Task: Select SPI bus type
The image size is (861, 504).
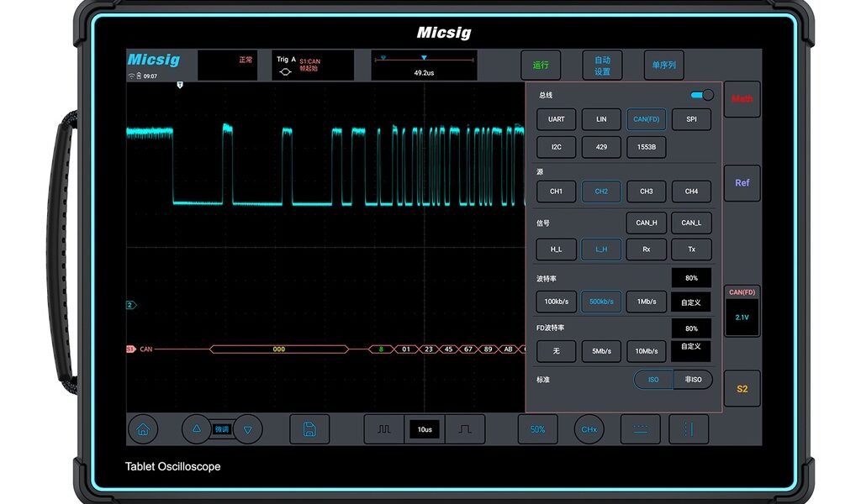Action: tap(691, 119)
